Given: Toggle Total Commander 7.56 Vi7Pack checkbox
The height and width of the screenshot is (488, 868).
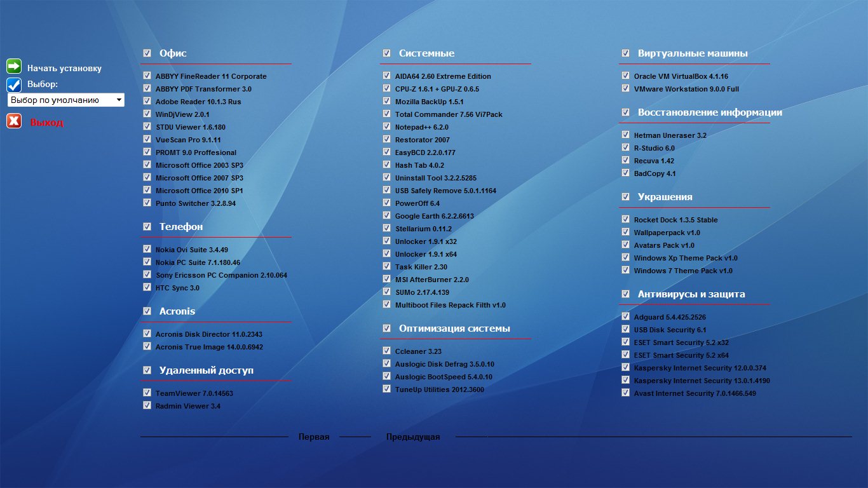Looking at the screenshot, I should tap(387, 114).
